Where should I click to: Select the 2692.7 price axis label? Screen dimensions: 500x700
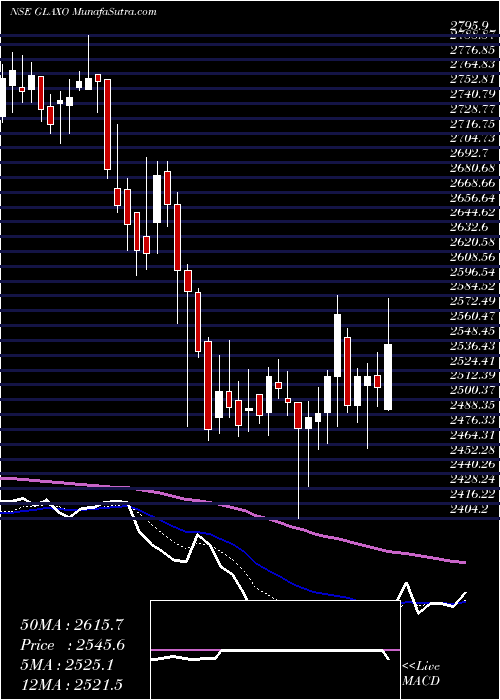click(x=470, y=153)
